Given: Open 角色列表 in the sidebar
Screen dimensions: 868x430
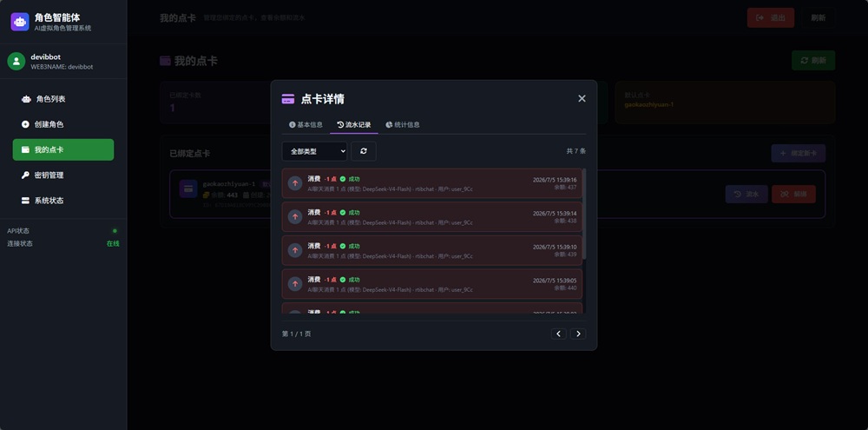Looking at the screenshot, I should pyautogui.click(x=63, y=99).
